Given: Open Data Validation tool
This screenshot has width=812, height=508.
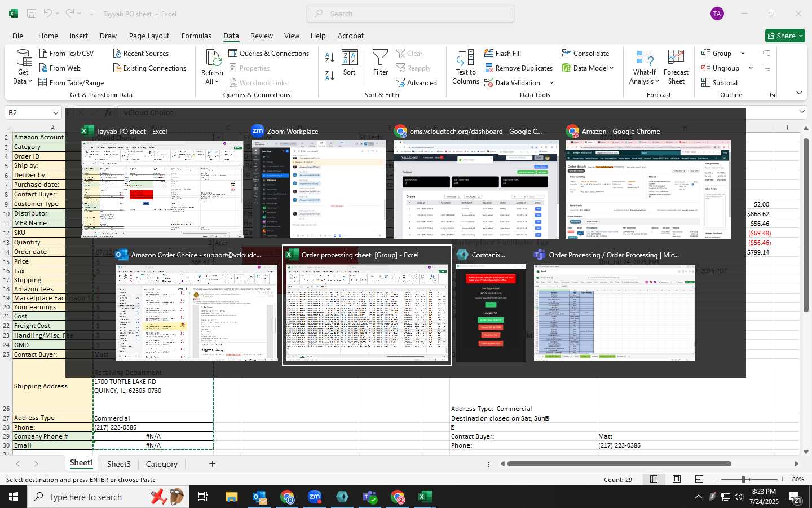Looking at the screenshot, I should pos(513,83).
